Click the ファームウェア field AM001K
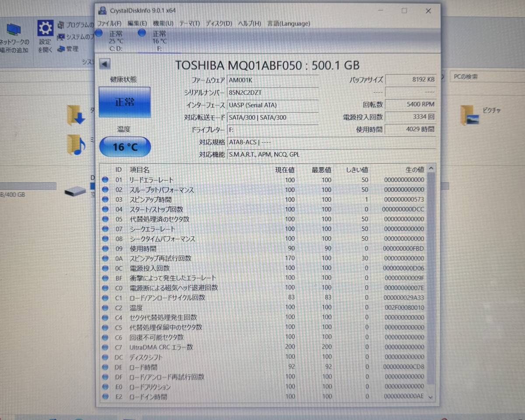 [273, 80]
